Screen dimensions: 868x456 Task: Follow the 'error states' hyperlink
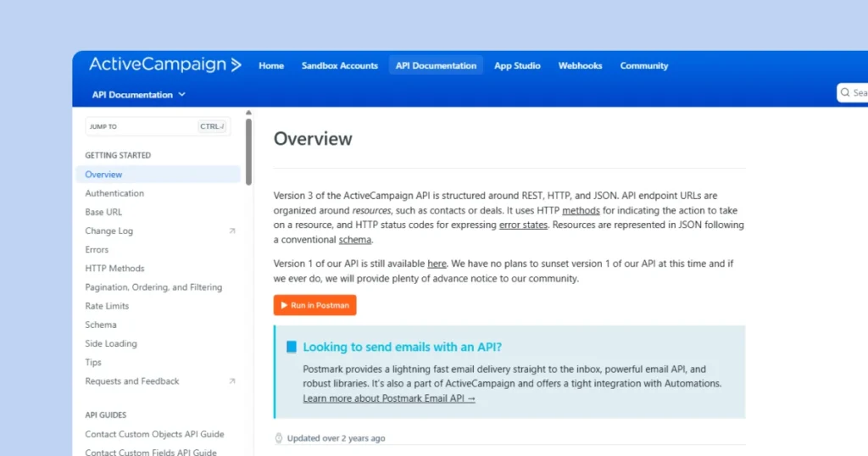click(523, 225)
